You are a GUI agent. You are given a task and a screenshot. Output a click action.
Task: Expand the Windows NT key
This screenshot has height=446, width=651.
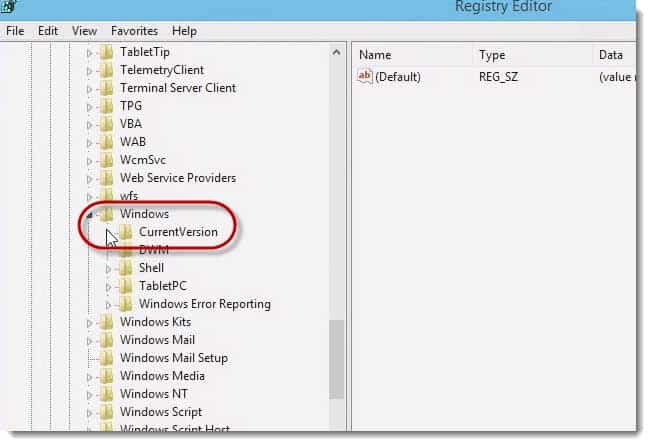pos(89,395)
